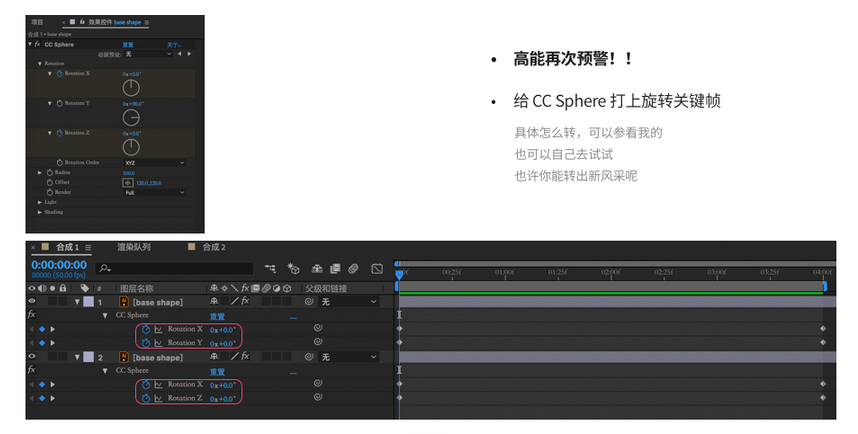Switch to the 渲染队列 tab

pos(133,247)
